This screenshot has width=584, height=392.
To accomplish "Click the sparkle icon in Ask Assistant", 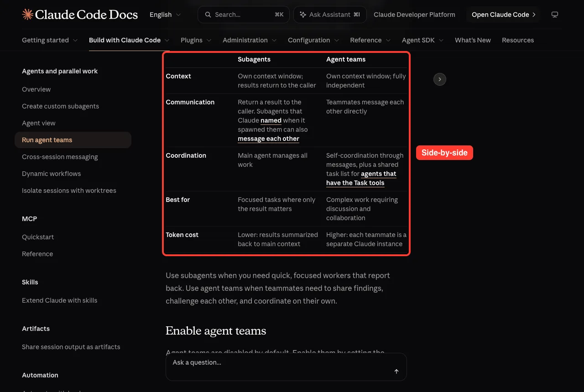I will [303, 15].
